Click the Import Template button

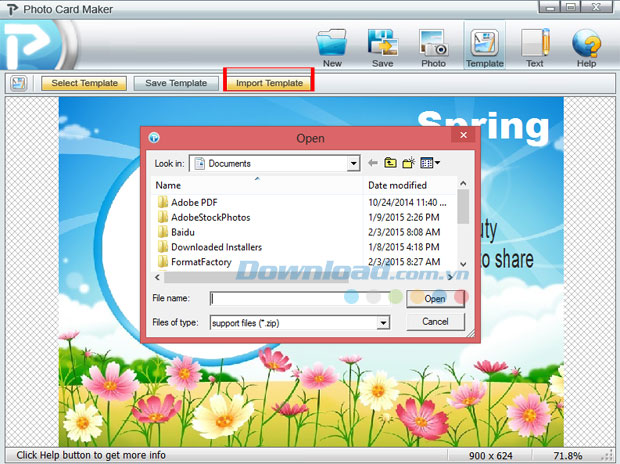point(269,83)
